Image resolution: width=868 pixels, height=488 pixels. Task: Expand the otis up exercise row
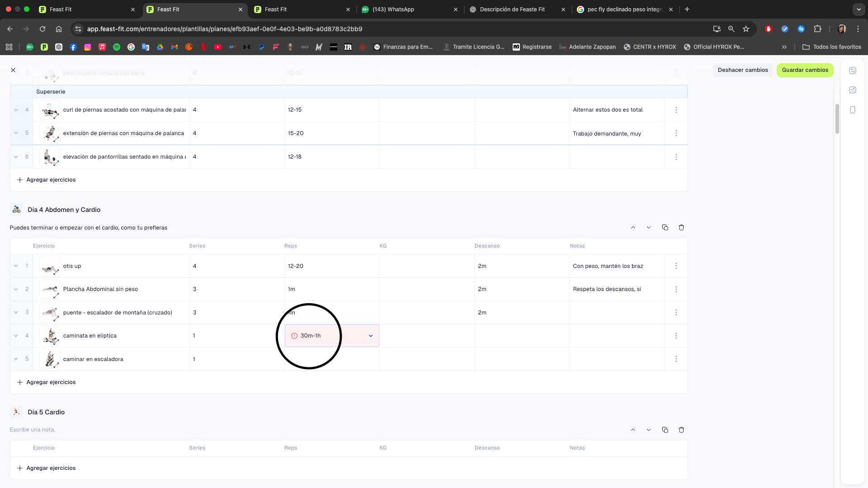[x=16, y=266]
